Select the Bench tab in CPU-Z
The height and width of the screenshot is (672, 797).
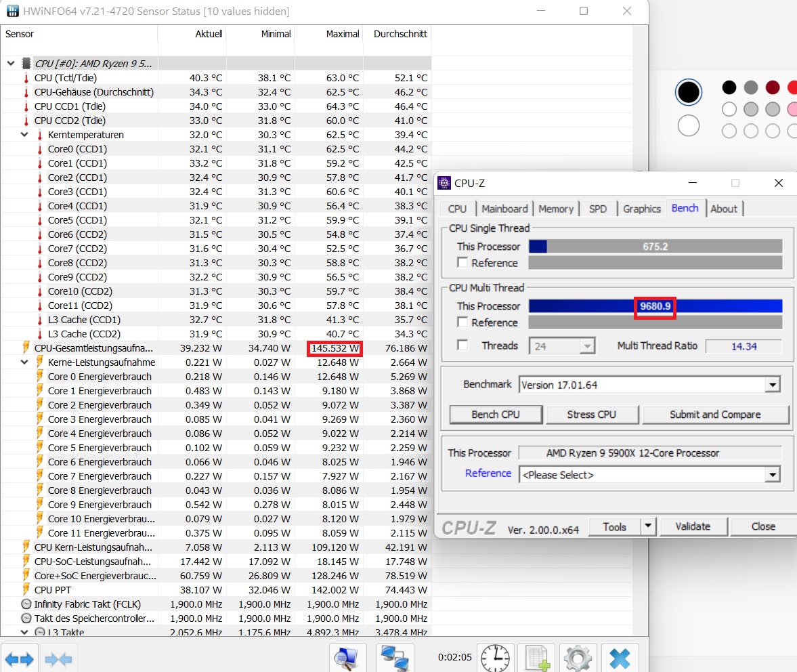[685, 208]
